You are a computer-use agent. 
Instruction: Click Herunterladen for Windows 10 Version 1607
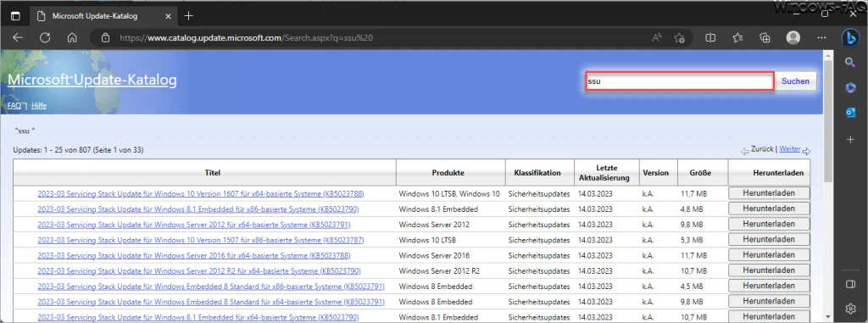[769, 193]
